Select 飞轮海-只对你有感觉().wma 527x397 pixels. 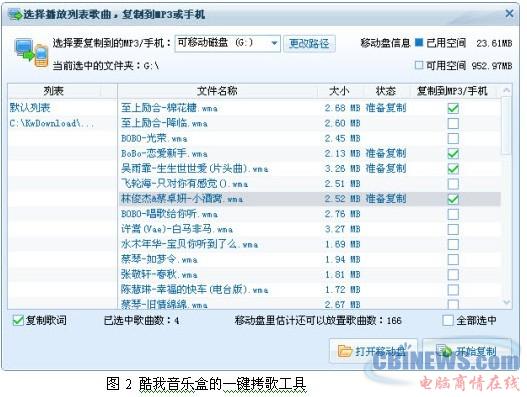[x=185, y=184]
